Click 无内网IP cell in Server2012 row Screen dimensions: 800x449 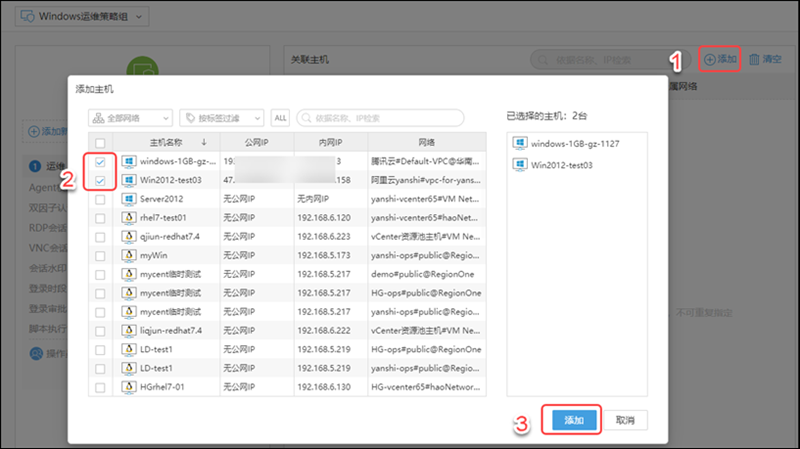click(x=313, y=199)
